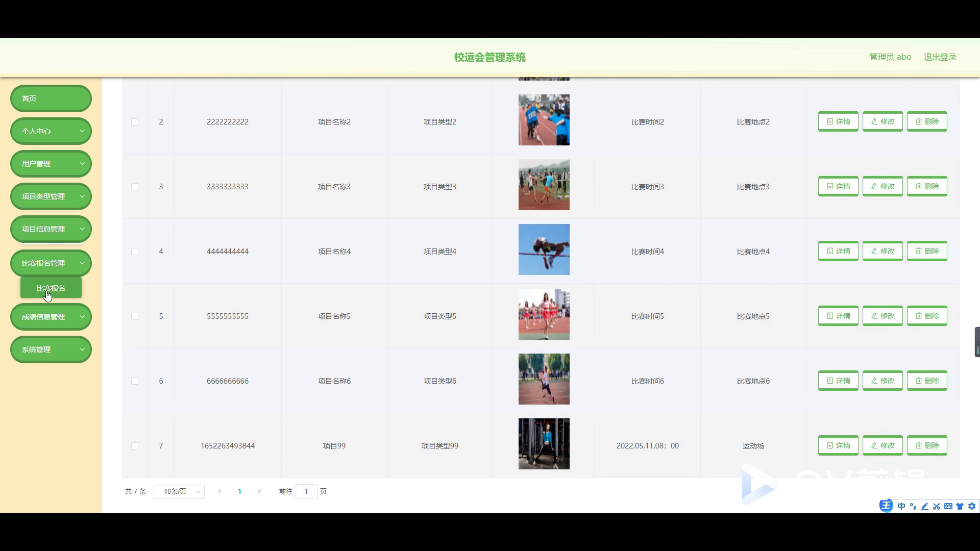Delete row 2 with its 删除 button

point(927,121)
